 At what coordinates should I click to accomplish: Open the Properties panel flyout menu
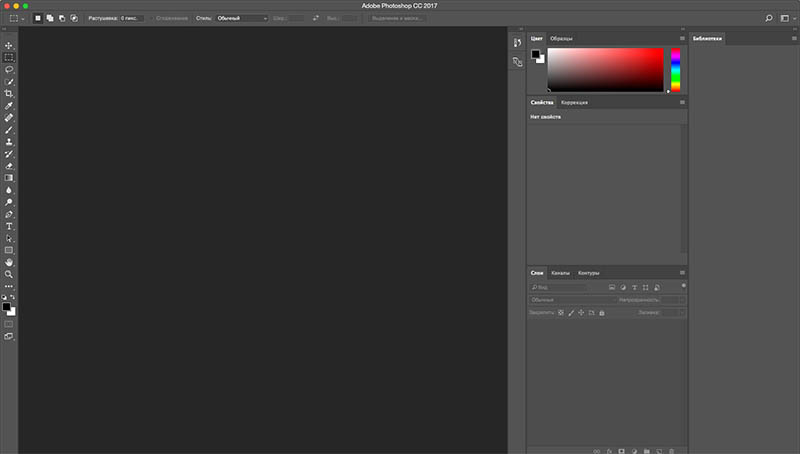[682, 102]
